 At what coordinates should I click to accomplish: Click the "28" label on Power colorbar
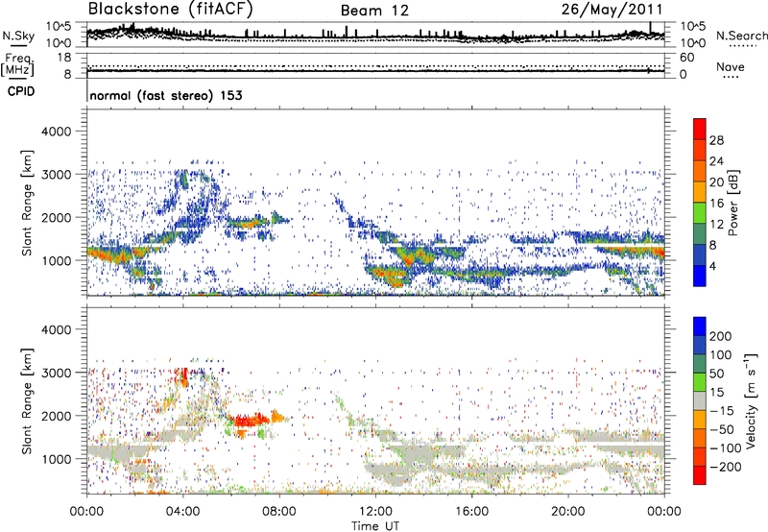tap(716, 140)
